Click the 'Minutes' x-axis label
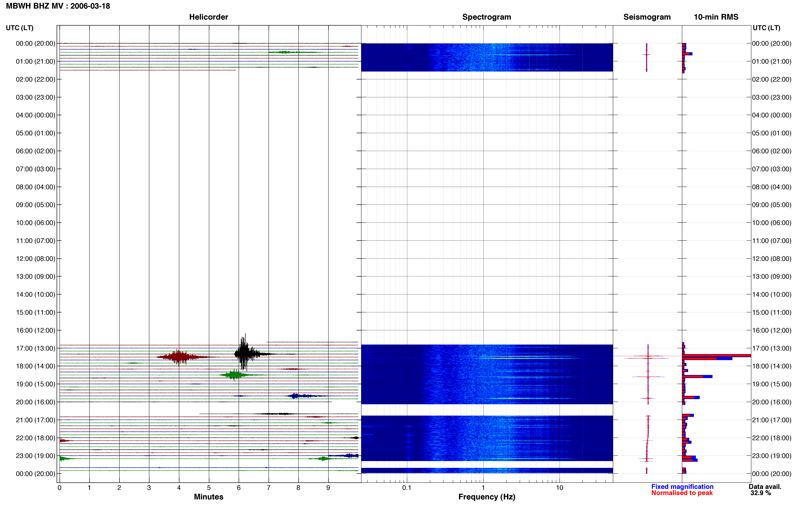Viewport: 812px width, 508px height. coord(209,497)
